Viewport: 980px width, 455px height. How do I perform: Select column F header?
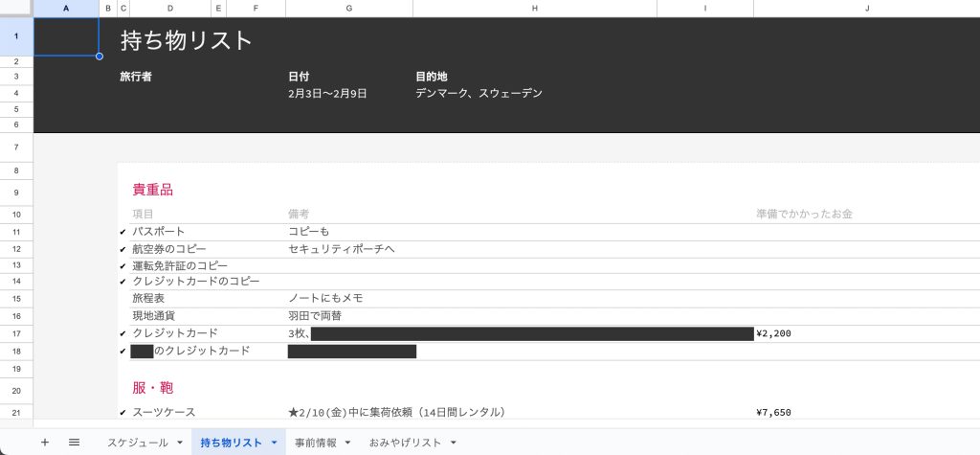[x=256, y=9]
